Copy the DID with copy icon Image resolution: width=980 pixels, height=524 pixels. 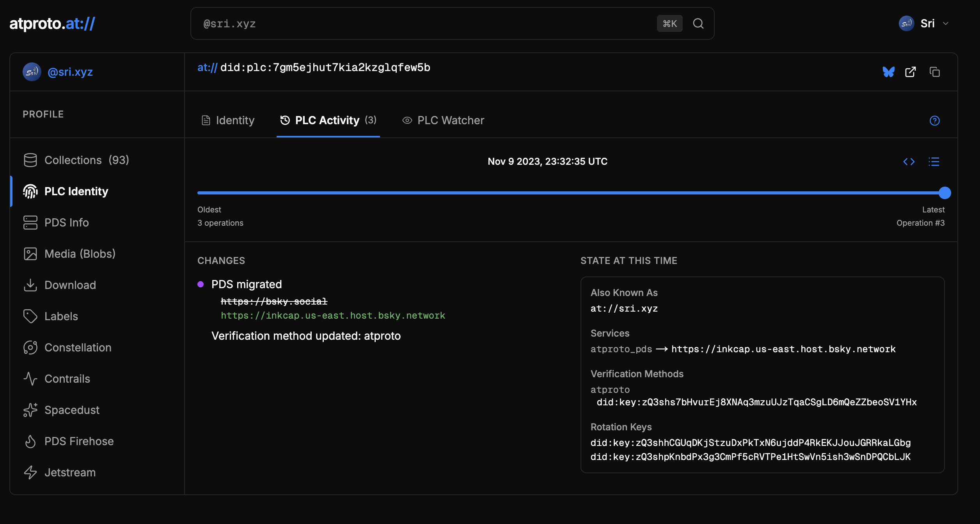point(934,72)
